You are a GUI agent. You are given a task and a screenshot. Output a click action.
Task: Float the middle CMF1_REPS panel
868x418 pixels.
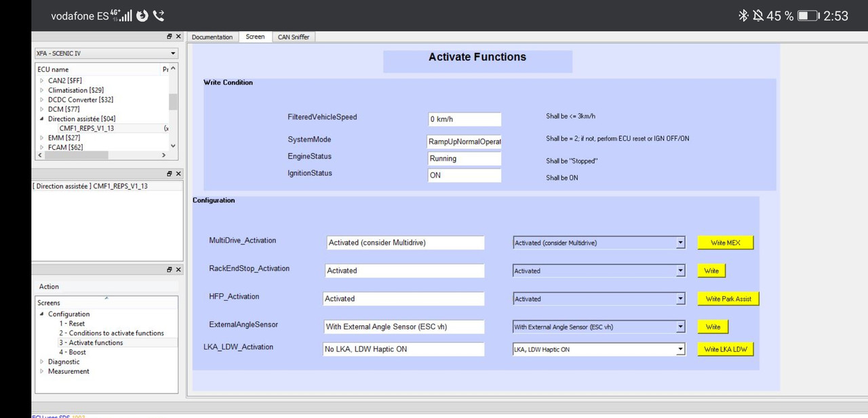point(170,173)
